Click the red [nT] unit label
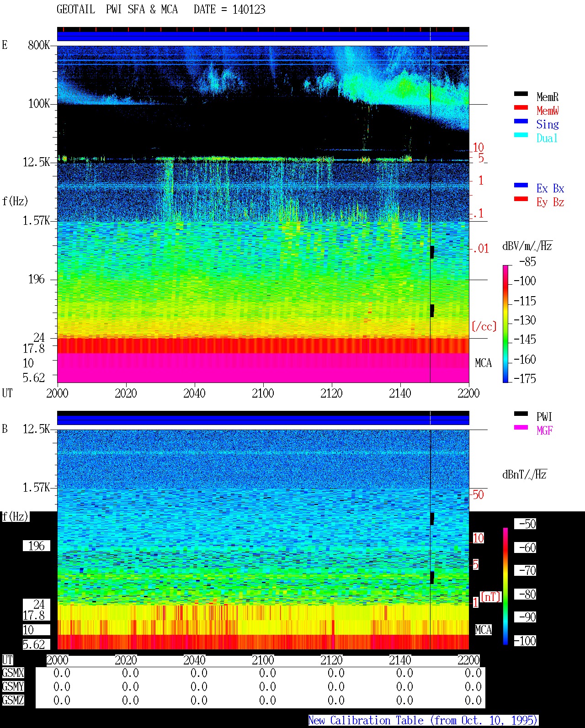The height and width of the screenshot is (728, 585). [x=491, y=596]
